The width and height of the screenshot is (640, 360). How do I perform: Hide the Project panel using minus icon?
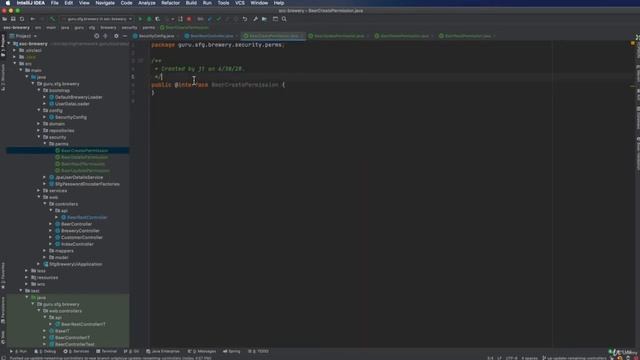[x=125, y=36]
